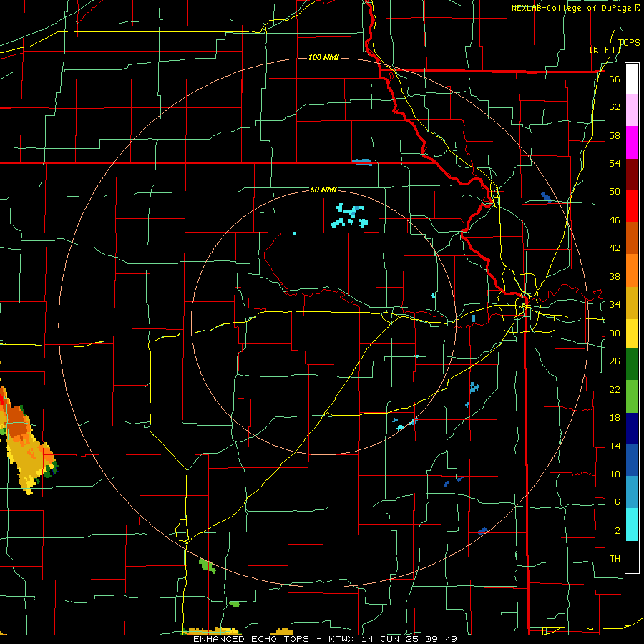Click the dark orange 42 kft legend swatch

click(x=632, y=238)
